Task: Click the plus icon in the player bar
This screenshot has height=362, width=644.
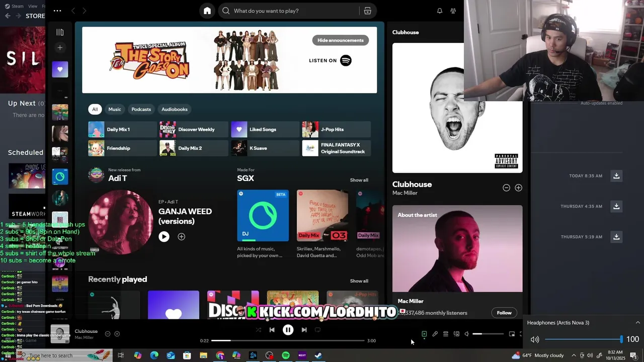Action: click(x=117, y=334)
